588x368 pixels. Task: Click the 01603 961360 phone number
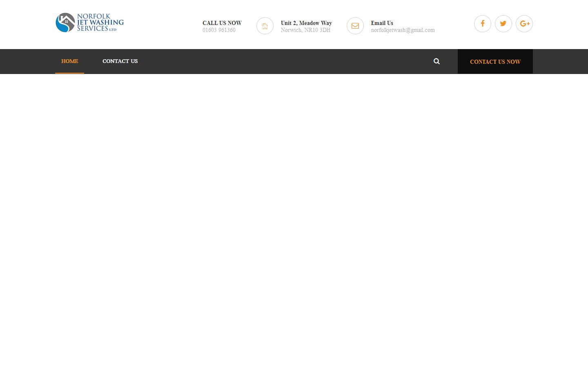click(219, 30)
